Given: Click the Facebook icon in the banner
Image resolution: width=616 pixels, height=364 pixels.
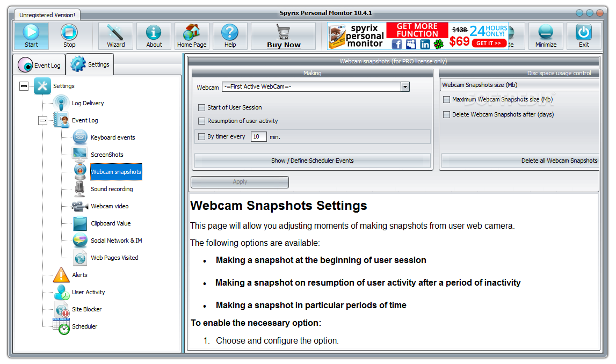Looking at the screenshot, I should coord(397,44).
